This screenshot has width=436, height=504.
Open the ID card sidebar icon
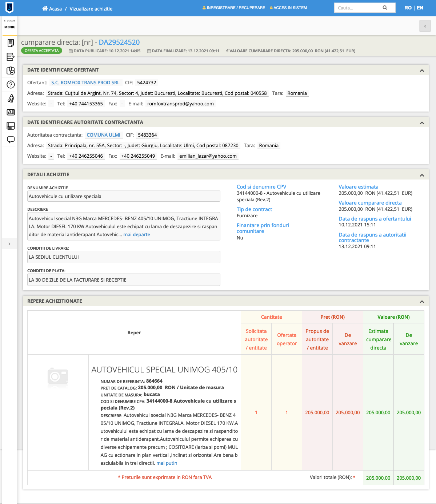pos(11,112)
